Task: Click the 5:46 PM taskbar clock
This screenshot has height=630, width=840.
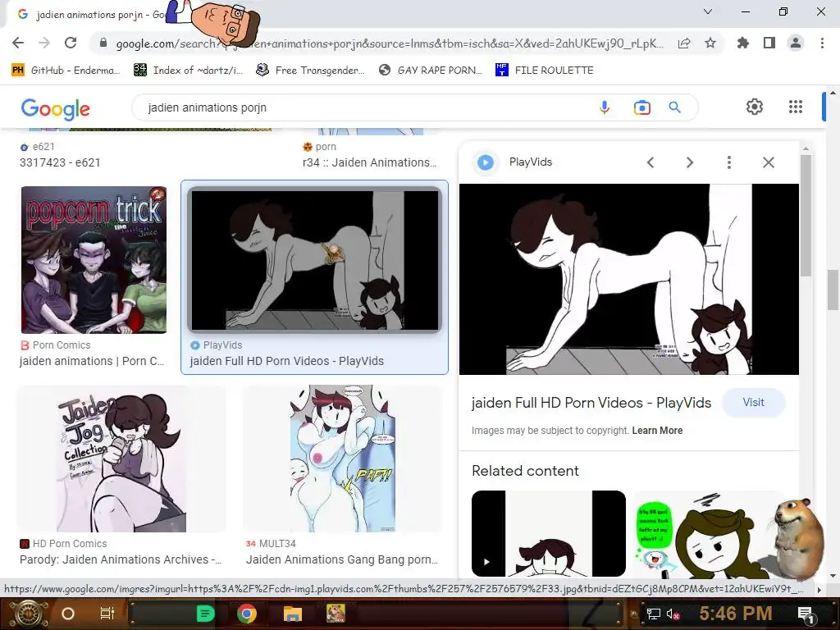Action: coord(736,614)
